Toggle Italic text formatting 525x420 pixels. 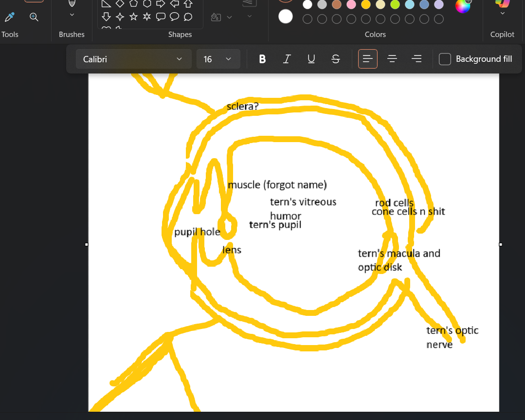287,59
